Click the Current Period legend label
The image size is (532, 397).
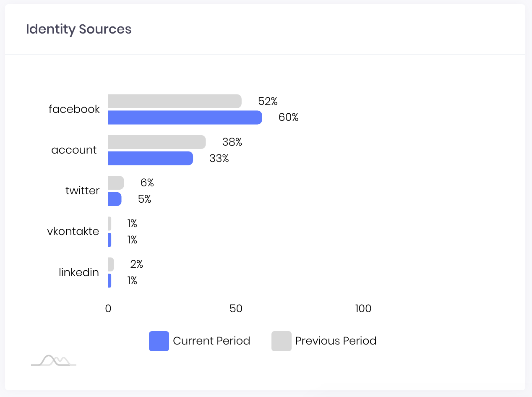coord(211,341)
